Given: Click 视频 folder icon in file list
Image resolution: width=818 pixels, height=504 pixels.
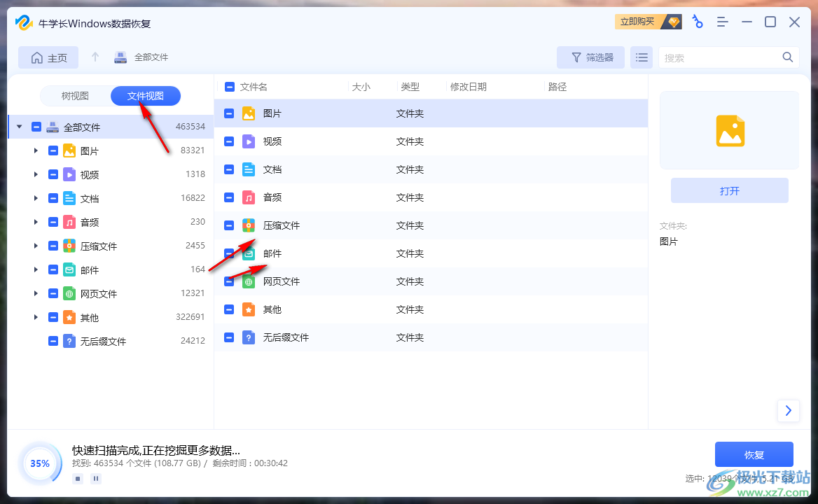Looking at the screenshot, I should [249, 141].
